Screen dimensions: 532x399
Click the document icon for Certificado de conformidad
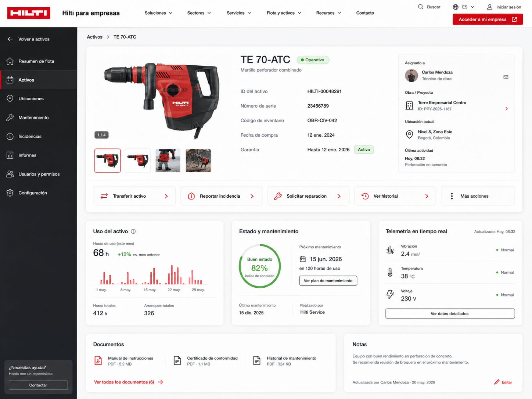(177, 360)
